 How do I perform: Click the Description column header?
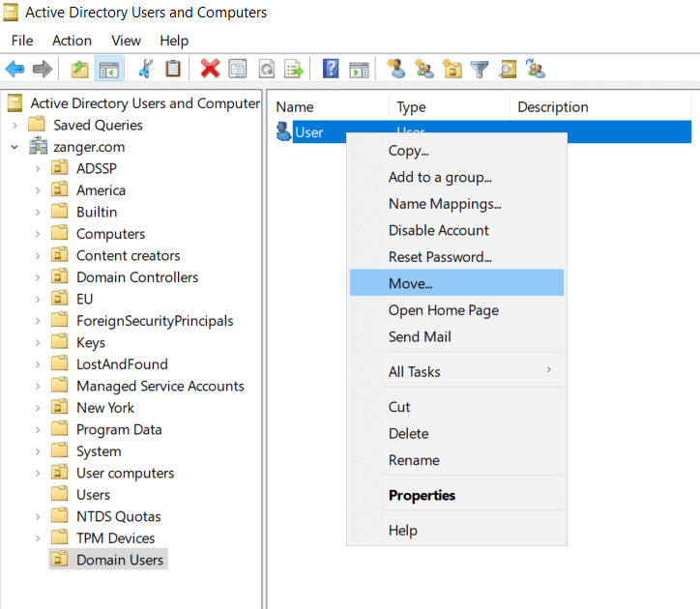553,107
